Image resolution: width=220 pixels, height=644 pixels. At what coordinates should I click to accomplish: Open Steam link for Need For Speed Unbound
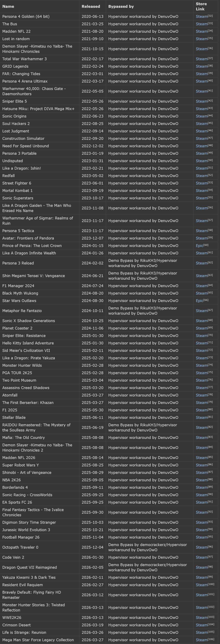[201, 146]
